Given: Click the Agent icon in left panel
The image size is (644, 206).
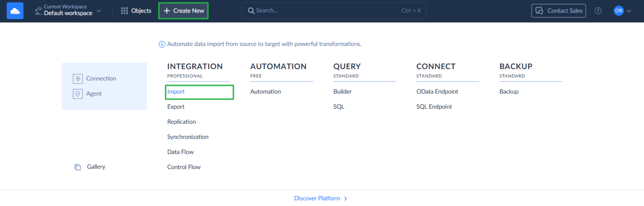Looking at the screenshot, I should pos(78,94).
